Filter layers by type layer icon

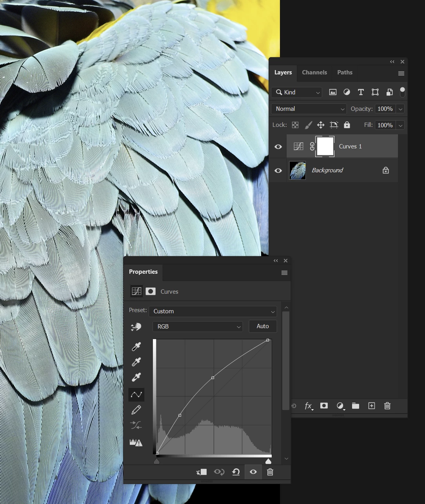pos(361,92)
